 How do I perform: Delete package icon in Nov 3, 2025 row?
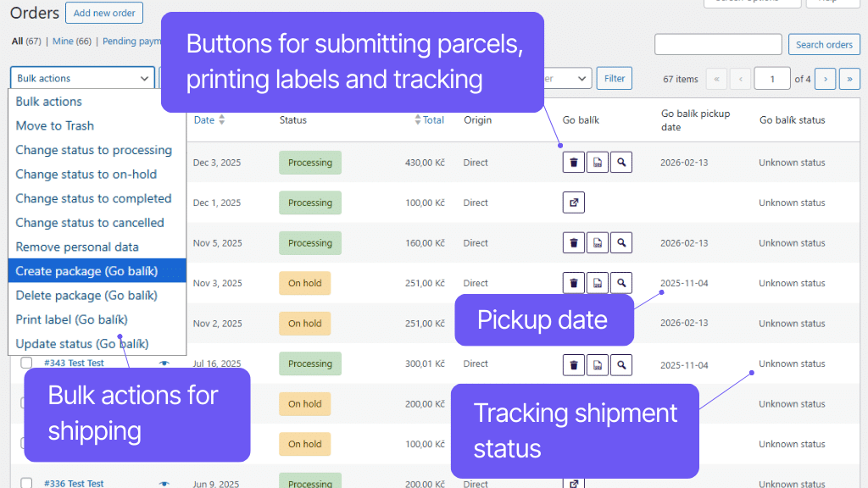[x=574, y=283]
